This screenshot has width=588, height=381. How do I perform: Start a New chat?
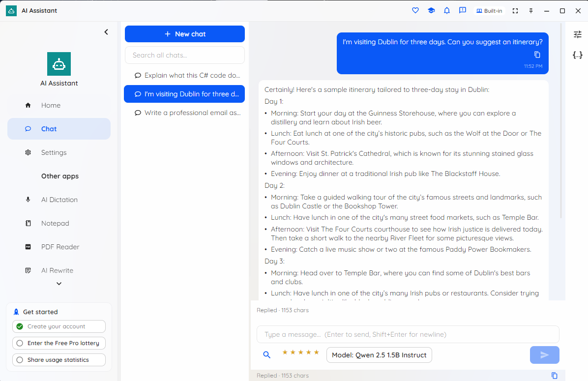(185, 34)
